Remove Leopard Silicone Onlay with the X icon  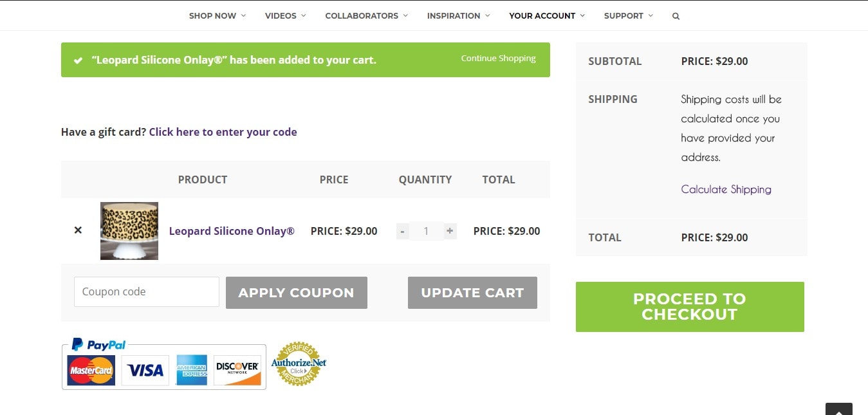point(78,230)
